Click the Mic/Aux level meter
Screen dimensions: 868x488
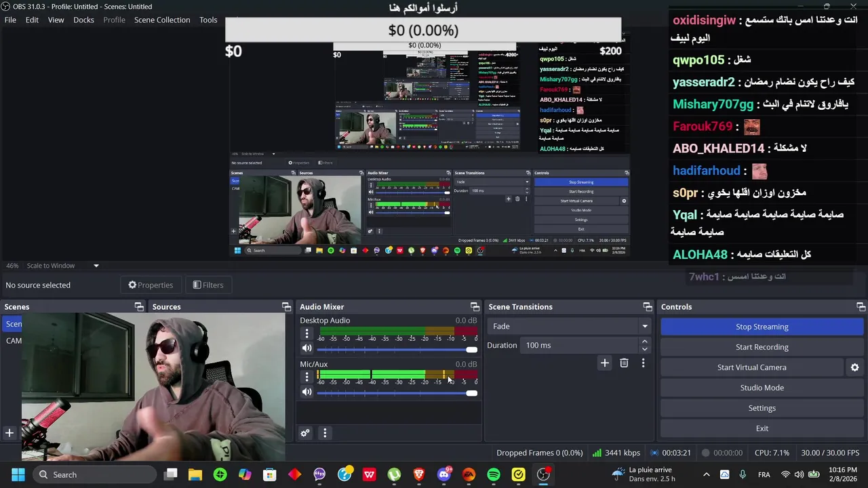pyautogui.click(x=397, y=374)
